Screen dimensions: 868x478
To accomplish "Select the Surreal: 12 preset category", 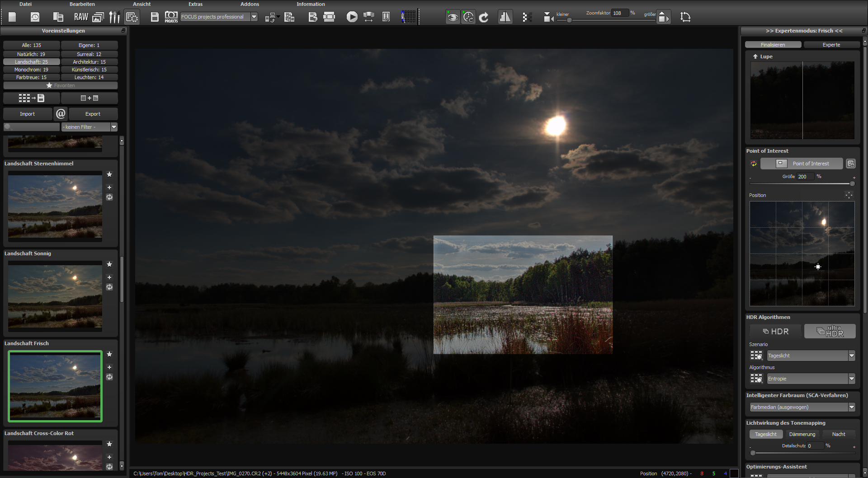I will click(89, 54).
